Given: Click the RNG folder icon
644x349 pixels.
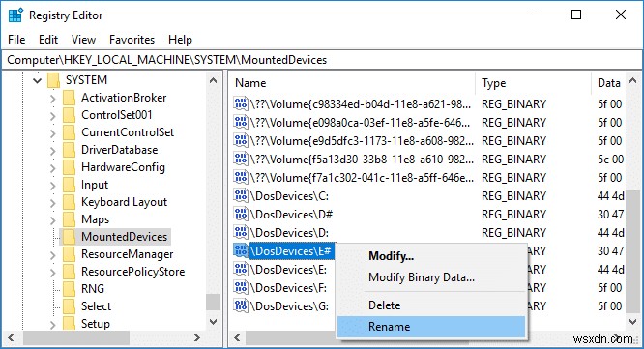Looking at the screenshot, I should (x=70, y=289).
